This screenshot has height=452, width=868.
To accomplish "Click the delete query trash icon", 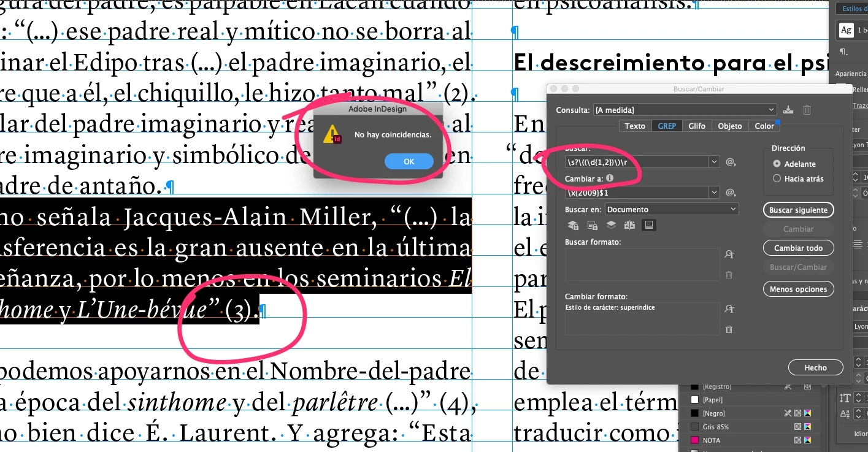I will (x=807, y=110).
